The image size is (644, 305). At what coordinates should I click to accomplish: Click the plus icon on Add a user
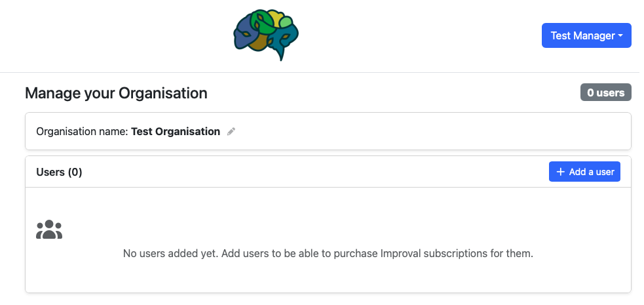click(560, 172)
